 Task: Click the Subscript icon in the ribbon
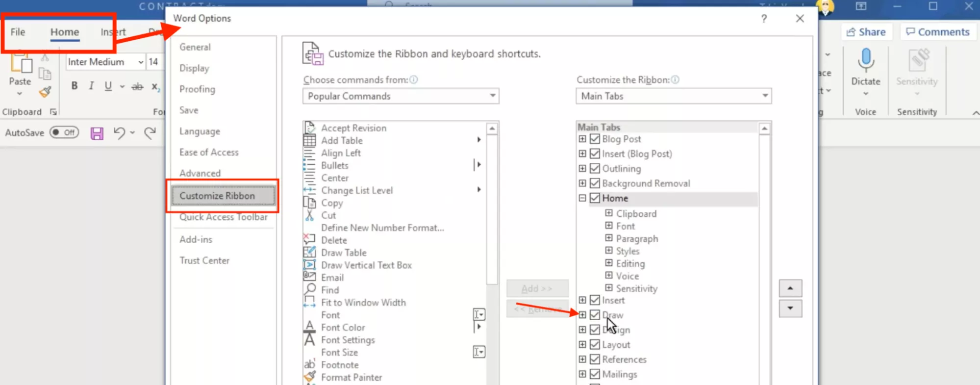pyautogui.click(x=155, y=87)
